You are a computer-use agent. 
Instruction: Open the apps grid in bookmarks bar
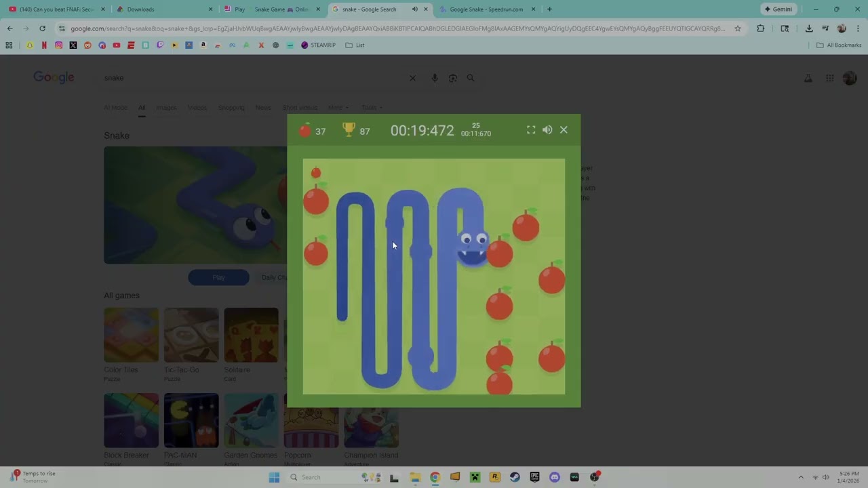(x=9, y=45)
